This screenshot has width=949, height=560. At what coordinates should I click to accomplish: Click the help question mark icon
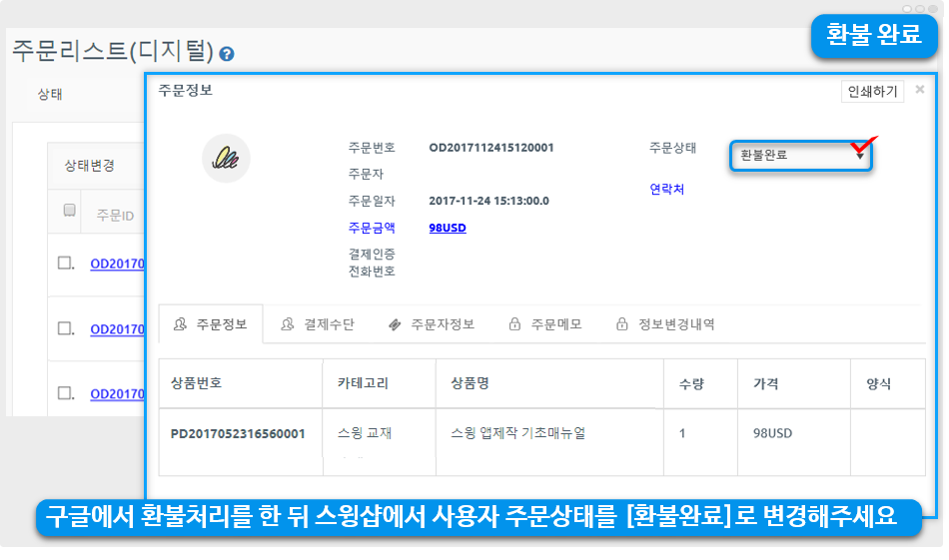point(227,54)
